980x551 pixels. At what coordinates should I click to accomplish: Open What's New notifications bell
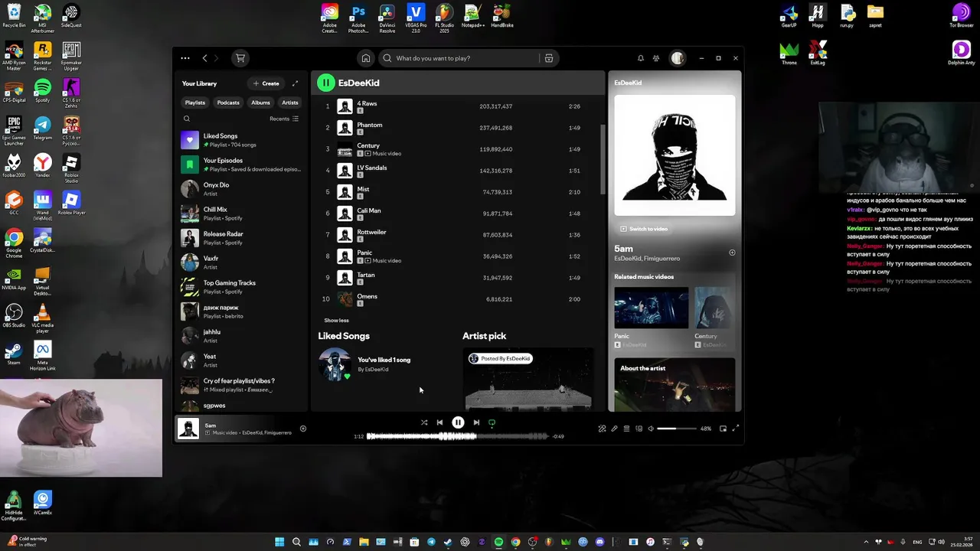[641, 58]
